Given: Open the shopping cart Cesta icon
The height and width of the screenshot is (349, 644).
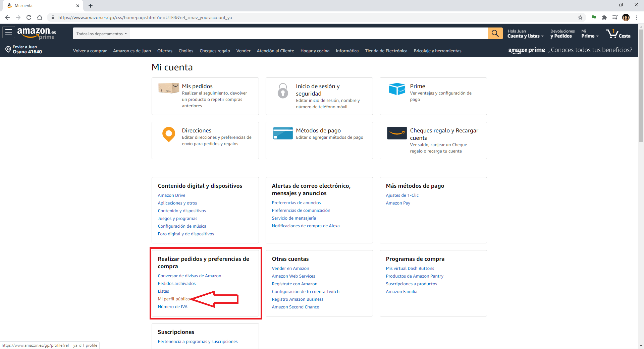Looking at the screenshot, I should 618,34.
